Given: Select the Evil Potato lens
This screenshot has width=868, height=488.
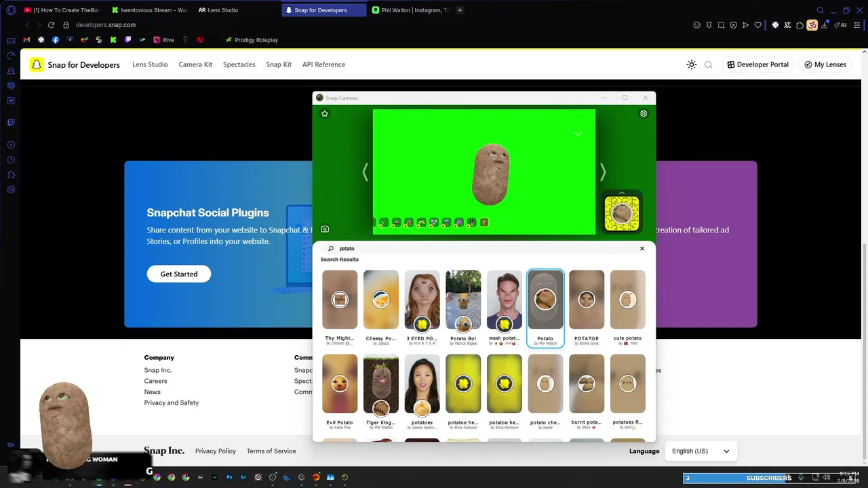Looking at the screenshot, I should [340, 392].
